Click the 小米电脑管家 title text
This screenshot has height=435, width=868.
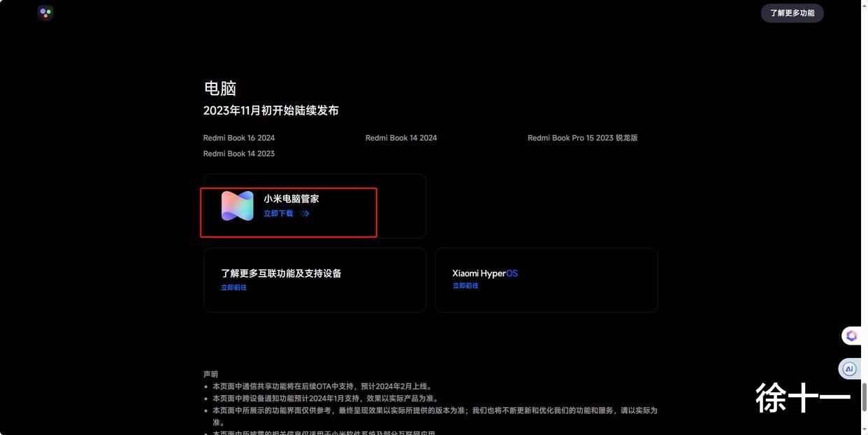click(x=291, y=199)
